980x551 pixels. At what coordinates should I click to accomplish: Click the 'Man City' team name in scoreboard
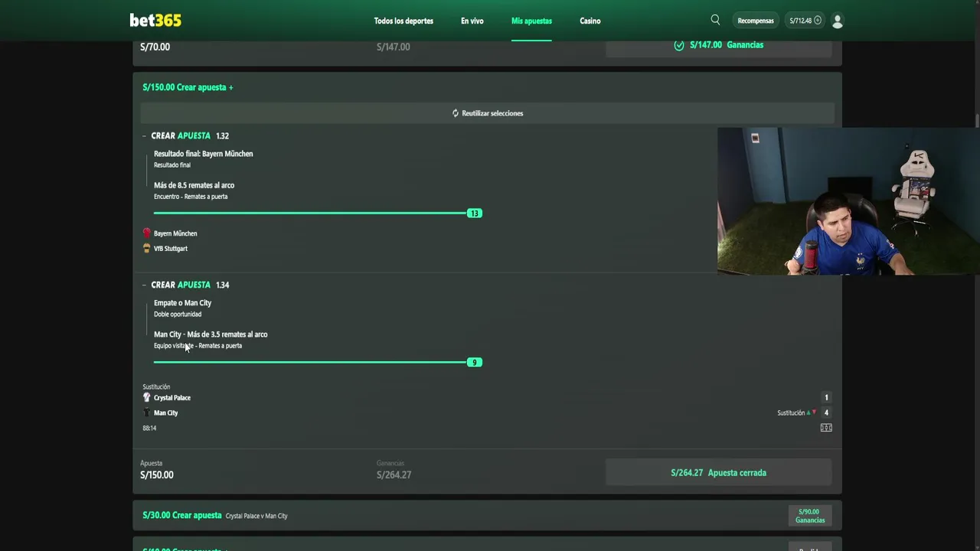[165, 413]
